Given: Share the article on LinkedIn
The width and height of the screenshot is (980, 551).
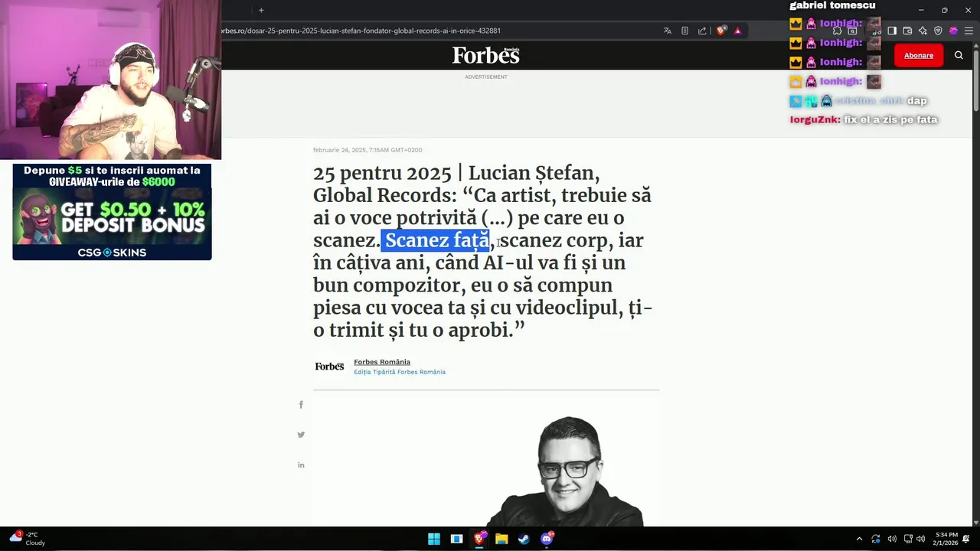Looking at the screenshot, I should 301,465.
